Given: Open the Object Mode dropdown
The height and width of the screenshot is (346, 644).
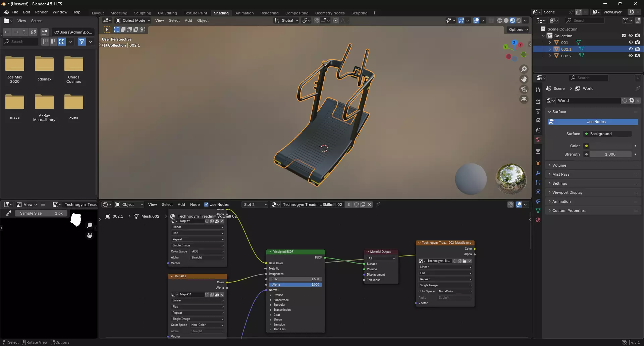Looking at the screenshot, I should click(133, 20).
